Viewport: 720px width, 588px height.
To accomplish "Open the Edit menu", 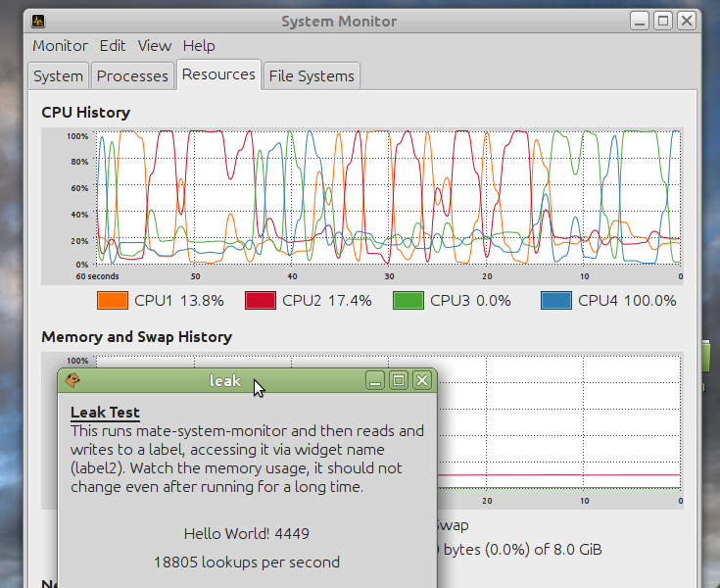I will (x=113, y=46).
